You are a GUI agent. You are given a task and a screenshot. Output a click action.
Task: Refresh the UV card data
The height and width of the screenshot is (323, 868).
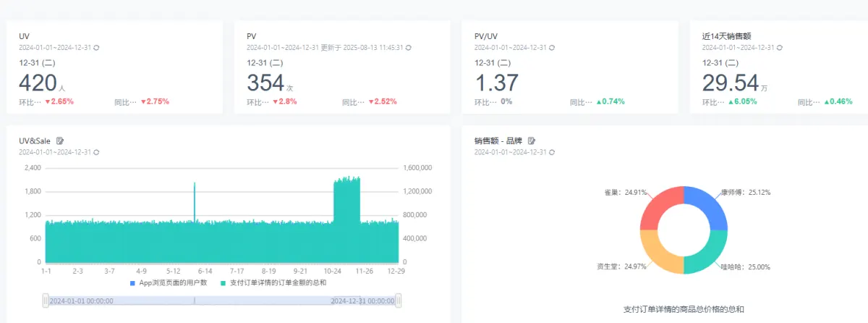point(96,47)
